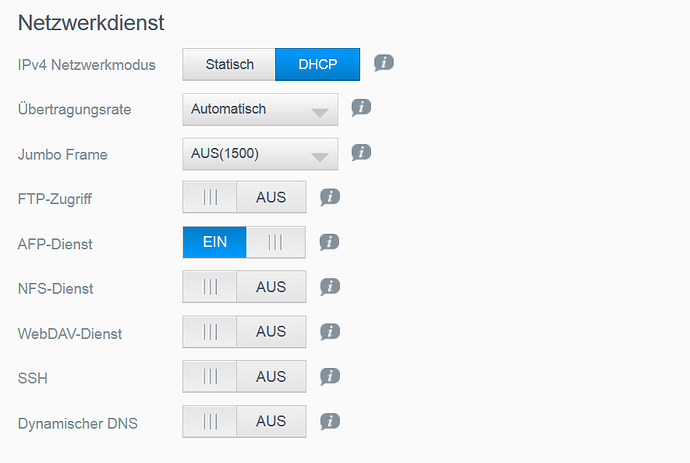This screenshot has height=463, width=690.
Task: Click info icon next to IPv4 Netzwerkmodus
Action: [x=384, y=63]
